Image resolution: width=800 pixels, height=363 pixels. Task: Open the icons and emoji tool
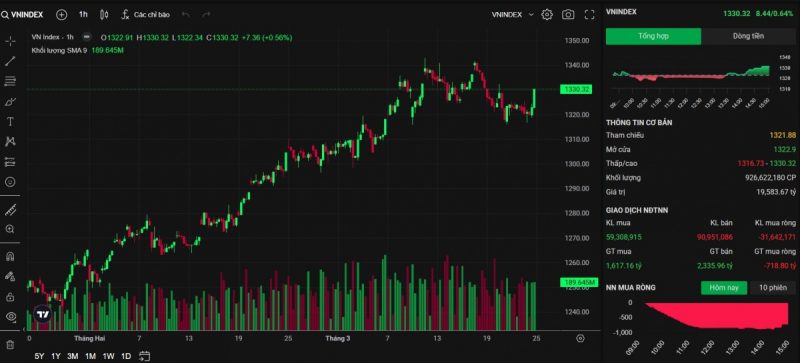[x=10, y=182]
